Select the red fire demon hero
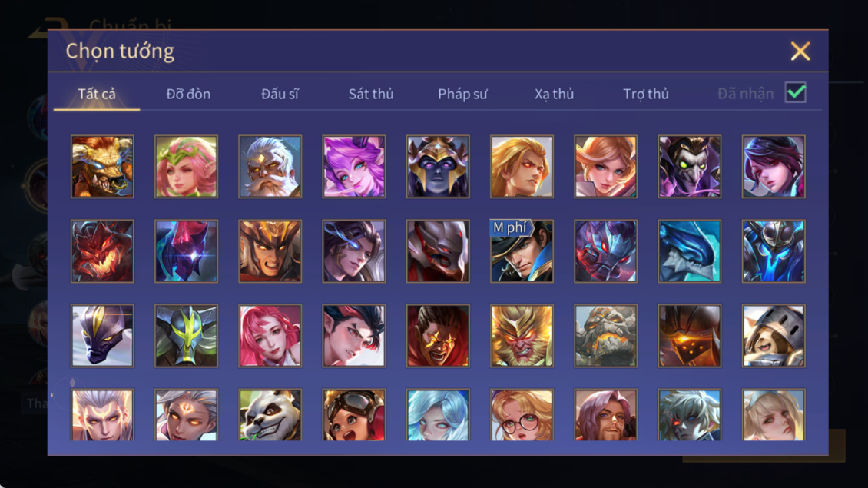 point(102,251)
